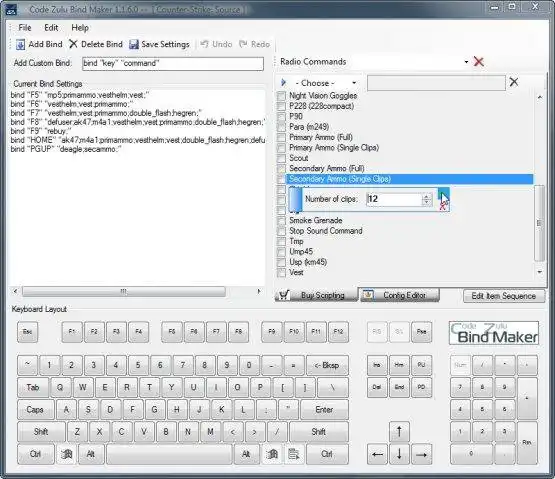
Task: Check the Ump45 checkbox
Action: click(x=281, y=252)
